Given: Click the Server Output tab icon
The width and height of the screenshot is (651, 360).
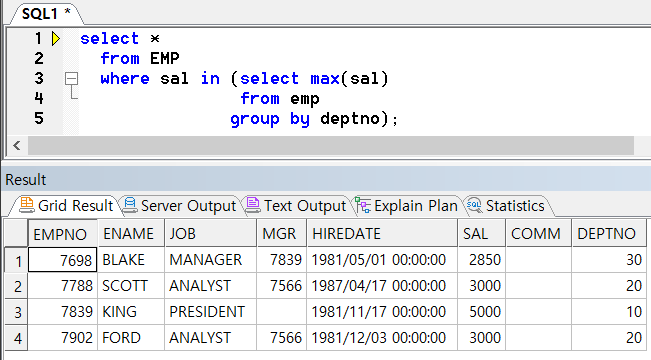Looking at the screenshot, I should coord(130,205).
